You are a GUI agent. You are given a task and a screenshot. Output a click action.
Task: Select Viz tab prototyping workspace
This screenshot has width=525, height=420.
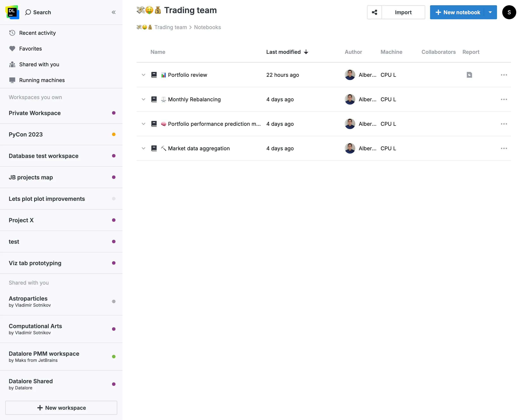coord(61,263)
